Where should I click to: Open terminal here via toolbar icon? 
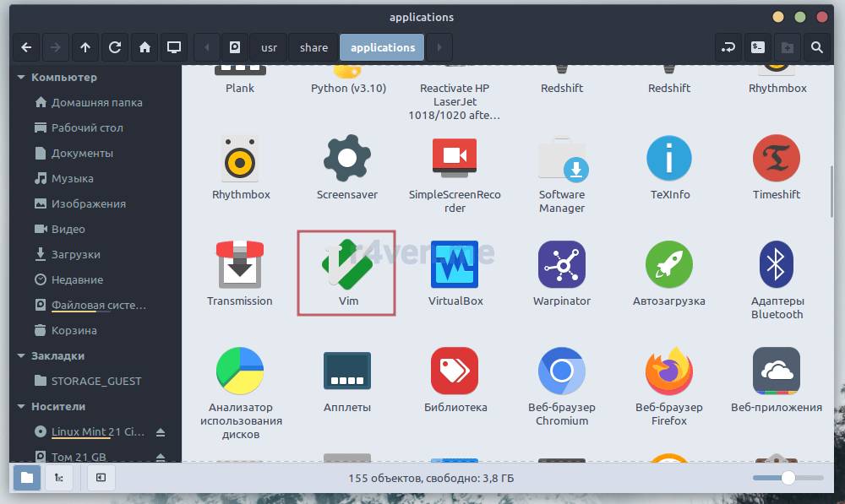pyautogui.click(x=759, y=47)
